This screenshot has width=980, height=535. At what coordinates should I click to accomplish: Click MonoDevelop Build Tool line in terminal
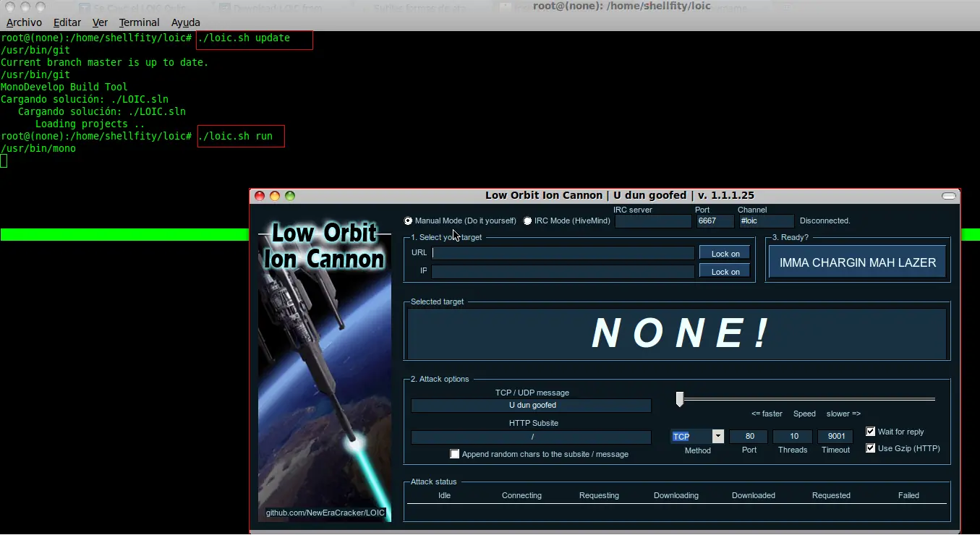pos(64,87)
